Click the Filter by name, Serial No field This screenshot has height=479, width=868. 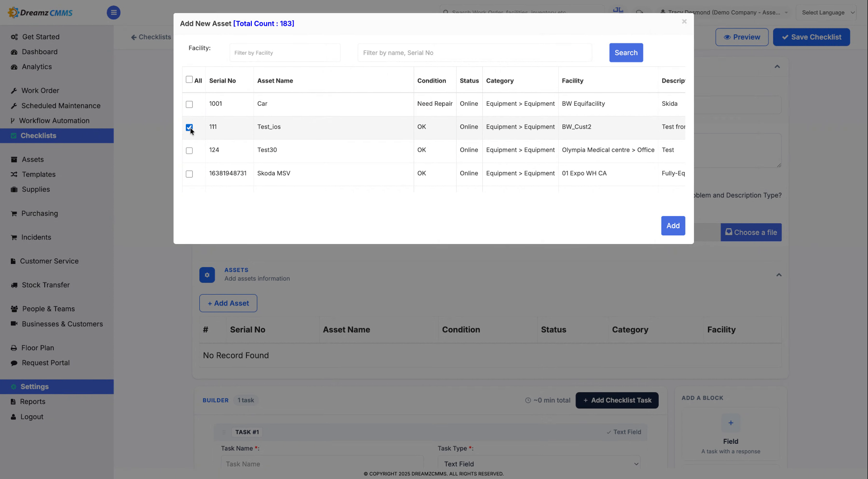[475, 53]
